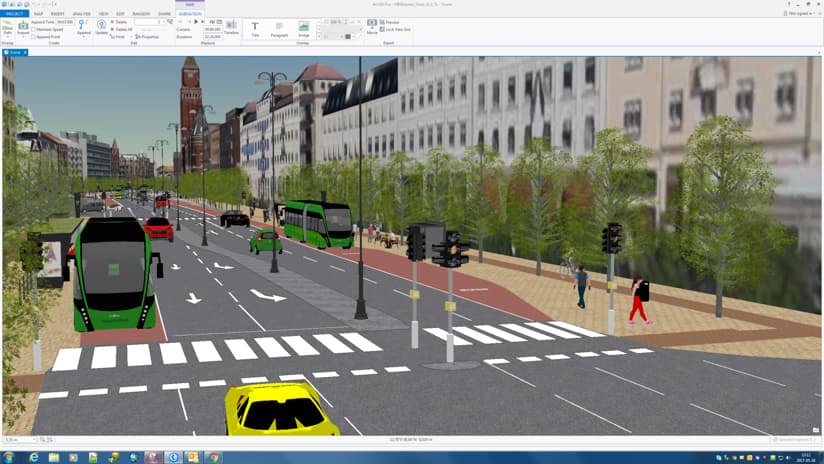Open the SHARE ribbon tab
The height and width of the screenshot is (464, 824).
tap(164, 14)
